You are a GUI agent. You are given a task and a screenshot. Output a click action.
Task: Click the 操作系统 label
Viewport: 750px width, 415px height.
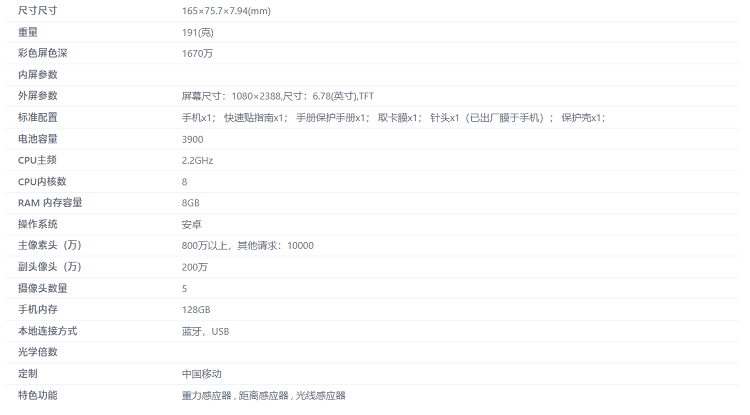click(x=38, y=224)
